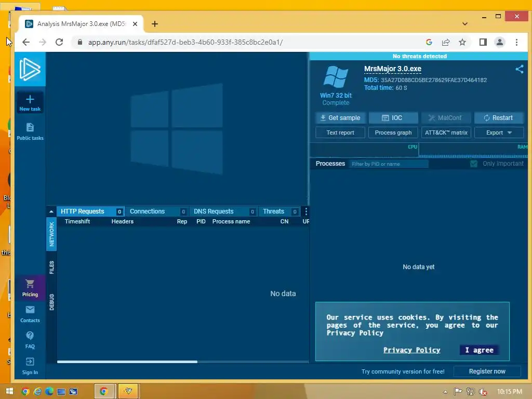Go forward in browser
This screenshot has height=399, width=532.
click(x=43, y=42)
